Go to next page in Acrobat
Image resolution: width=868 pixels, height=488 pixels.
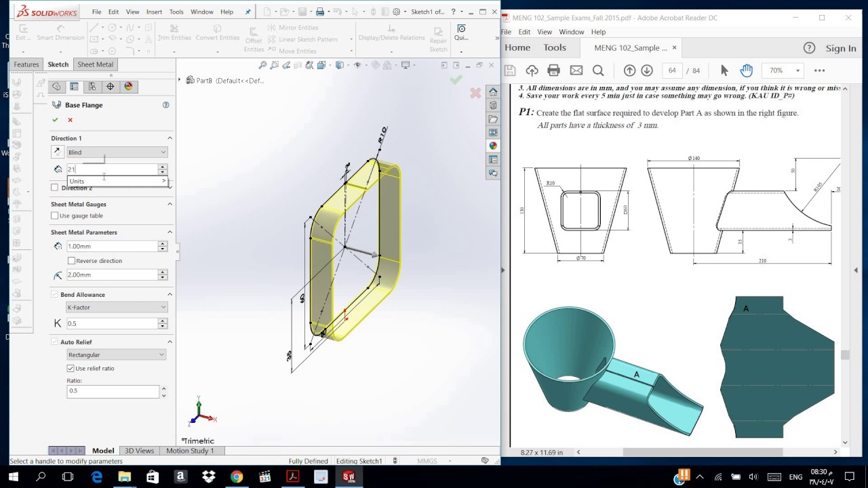tap(647, 70)
